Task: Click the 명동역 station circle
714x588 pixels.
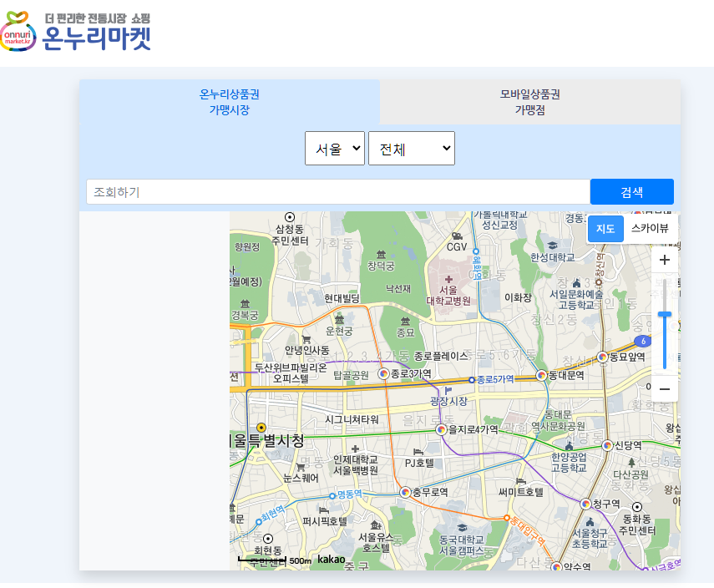Action: [332, 495]
